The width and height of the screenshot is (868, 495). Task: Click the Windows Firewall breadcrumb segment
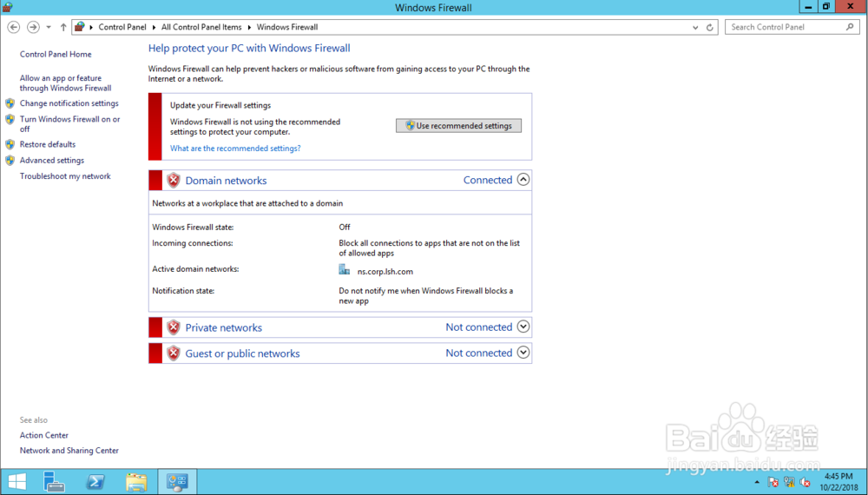[287, 27]
